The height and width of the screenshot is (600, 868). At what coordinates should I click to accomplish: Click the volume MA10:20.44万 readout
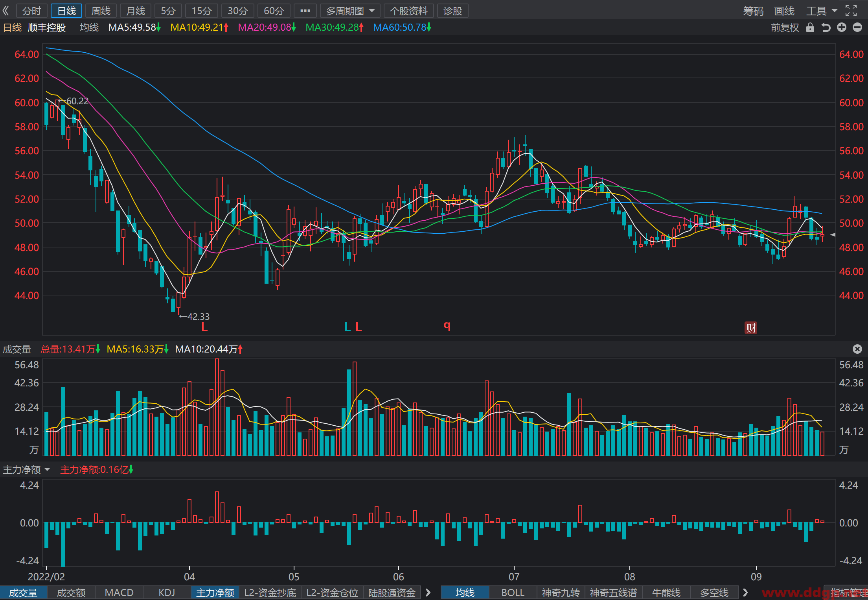[209, 349]
